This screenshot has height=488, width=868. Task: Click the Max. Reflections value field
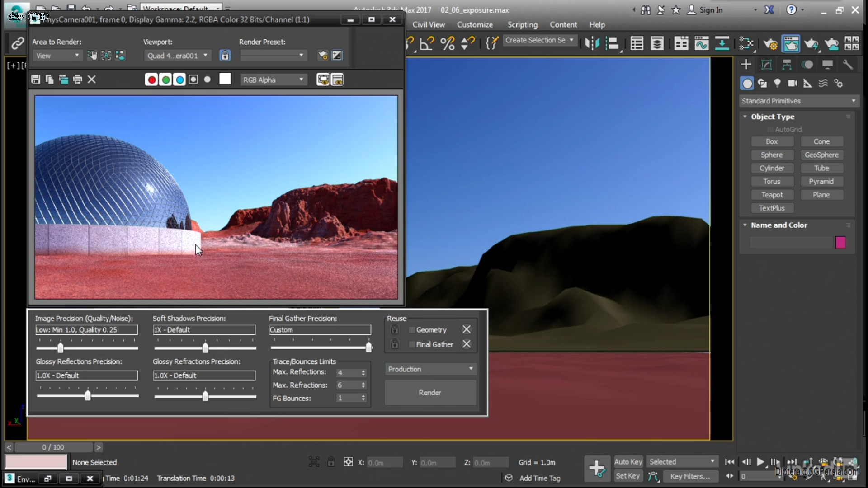[347, 373]
